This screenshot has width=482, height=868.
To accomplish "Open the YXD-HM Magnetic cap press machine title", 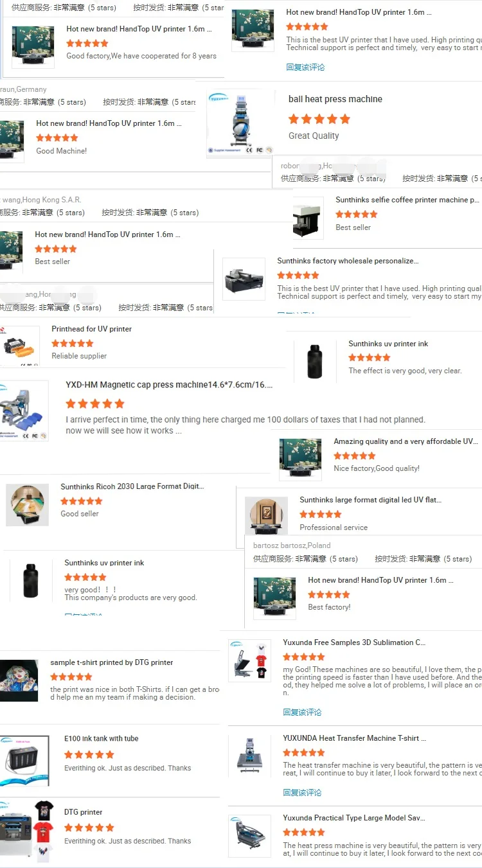I will [x=169, y=385].
